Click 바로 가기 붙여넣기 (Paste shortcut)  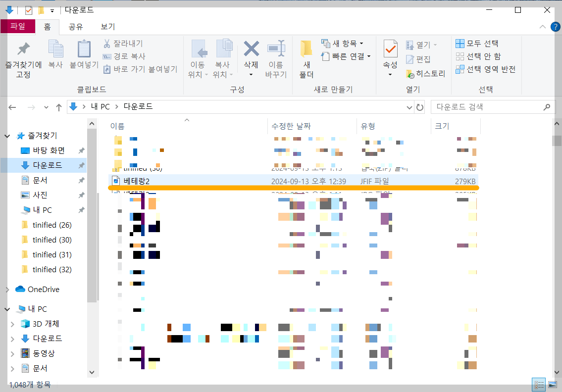point(140,69)
